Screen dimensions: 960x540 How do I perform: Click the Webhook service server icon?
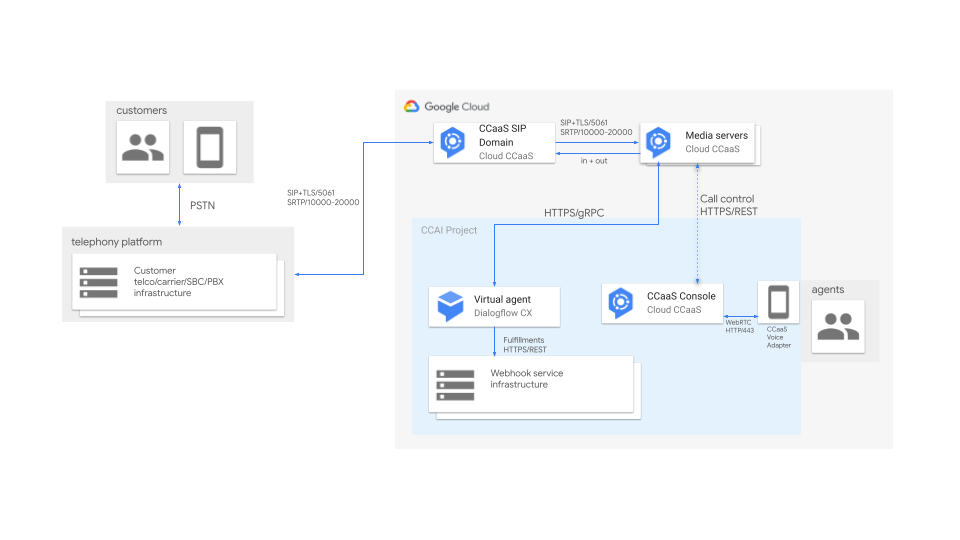(x=455, y=384)
